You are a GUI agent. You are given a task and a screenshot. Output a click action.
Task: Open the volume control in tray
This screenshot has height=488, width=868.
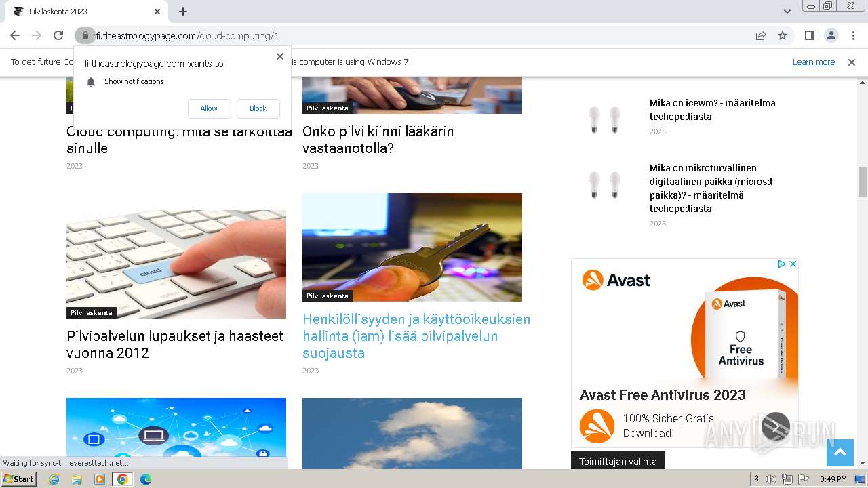[771, 479]
